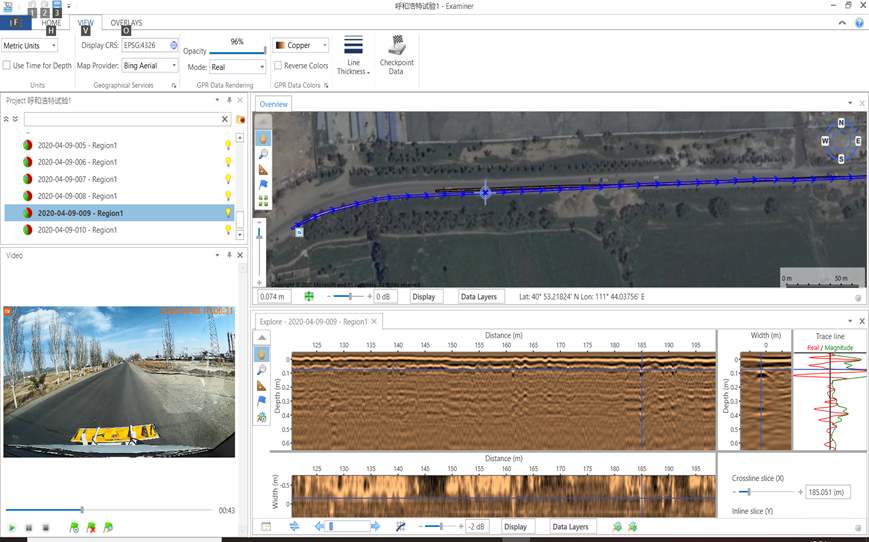Click the Display CRS globe icon

pyautogui.click(x=174, y=45)
